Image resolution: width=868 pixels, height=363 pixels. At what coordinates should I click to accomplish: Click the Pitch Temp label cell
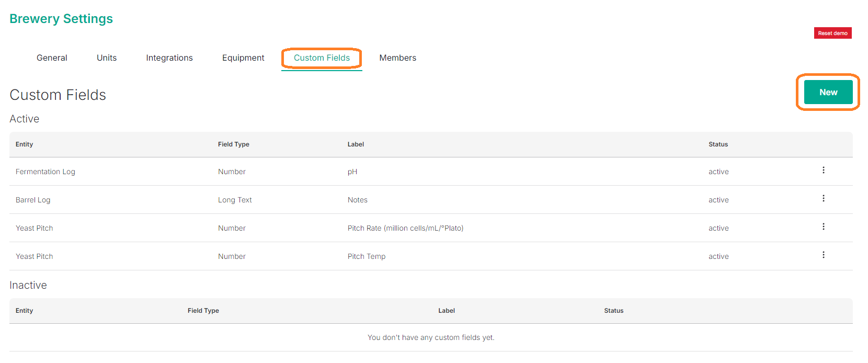click(367, 256)
